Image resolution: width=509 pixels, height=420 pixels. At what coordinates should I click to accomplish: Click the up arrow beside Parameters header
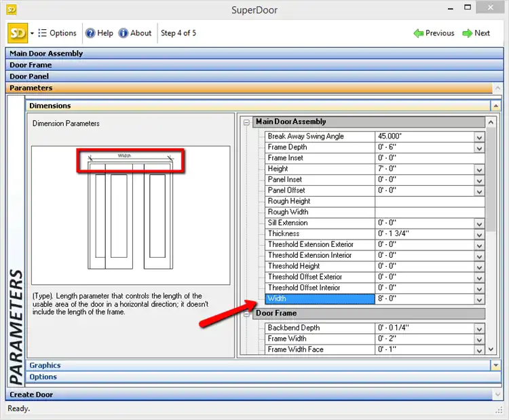pos(497,88)
